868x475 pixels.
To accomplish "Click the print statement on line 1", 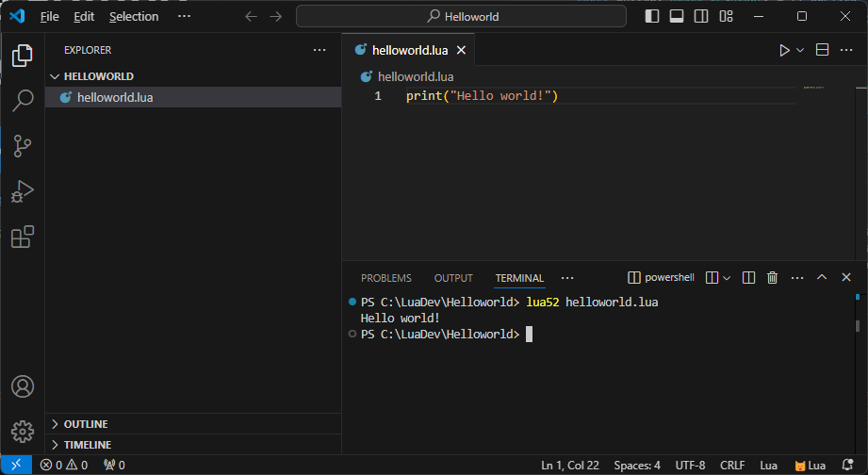I will coord(482,96).
